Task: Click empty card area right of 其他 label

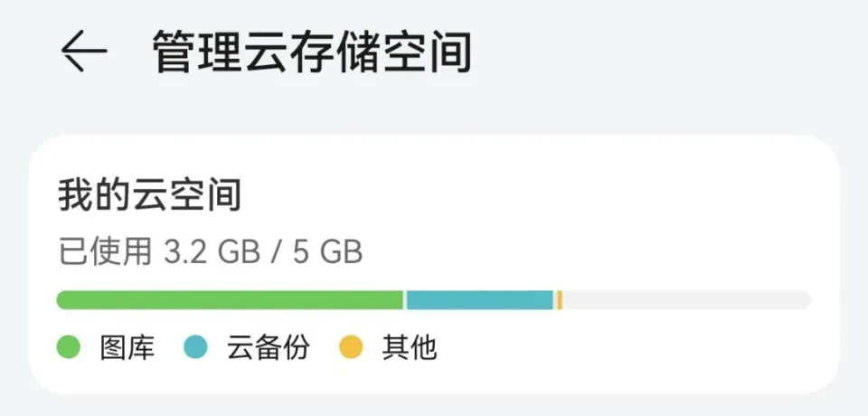Action: coord(633,347)
